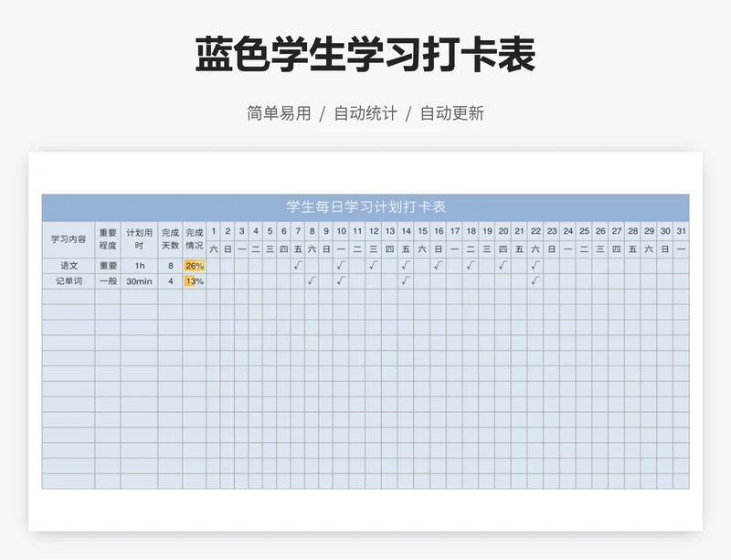731x560 pixels.
Task: Click the 26% completion progress bar
Action: point(195,266)
